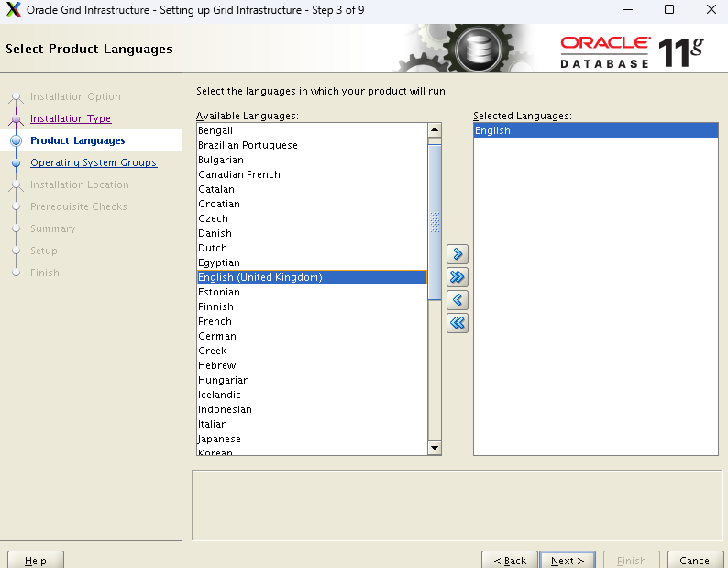Select Product Languages in the step list
Image resolution: width=728 pixels, height=568 pixels.
78,140
